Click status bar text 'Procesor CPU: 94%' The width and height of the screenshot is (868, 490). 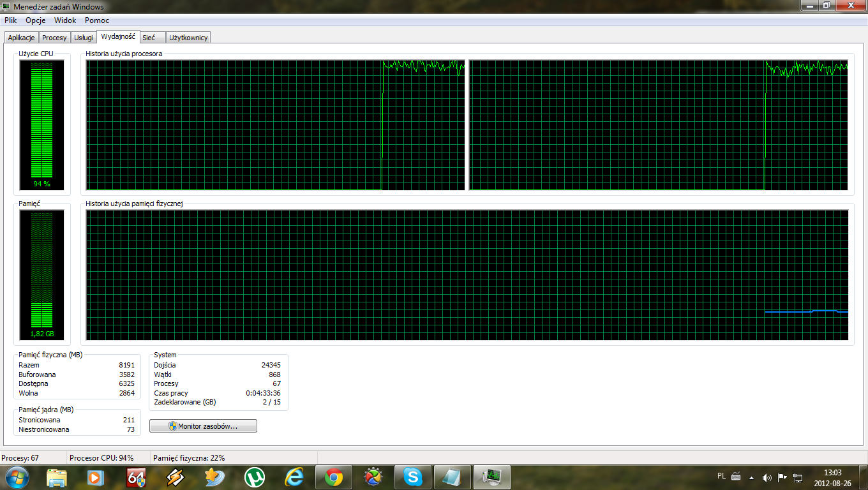tap(101, 458)
